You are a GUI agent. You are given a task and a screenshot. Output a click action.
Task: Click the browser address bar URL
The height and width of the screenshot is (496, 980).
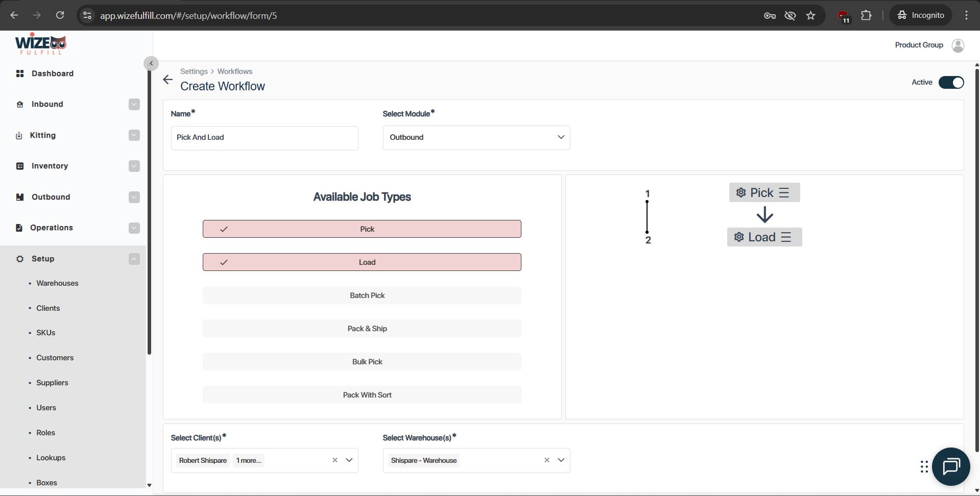pyautogui.click(x=188, y=16)
